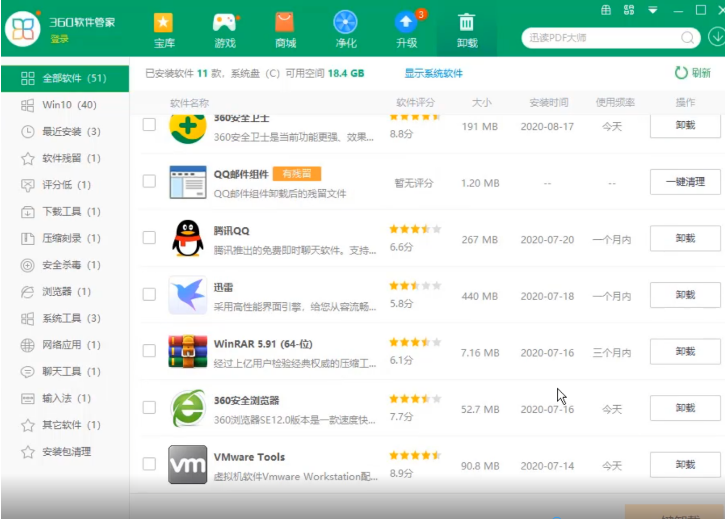
Task: Open the 商城 store section
Action: pyautogui.click(x=285, y=30)
